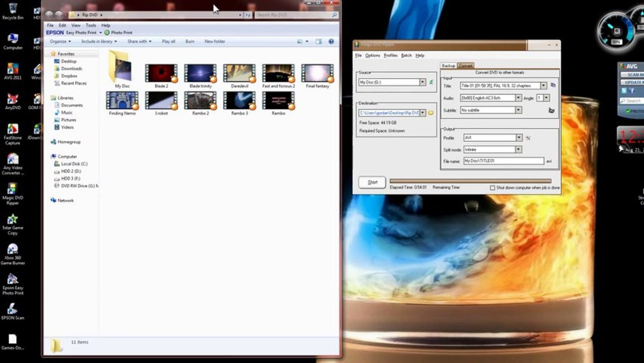Open AVG 2011 desktop icon
The width and height of the screenshot is (644, 363).
click(x=13, y=71)
